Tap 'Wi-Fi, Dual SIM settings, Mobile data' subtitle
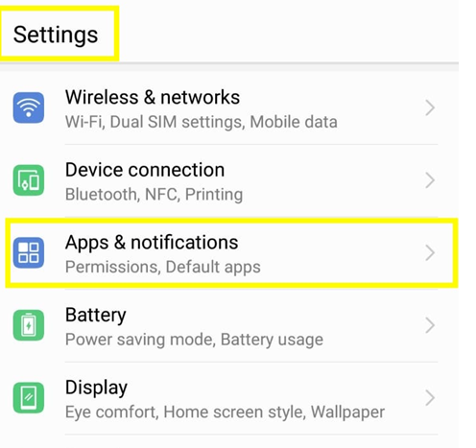The width and height of the screenshot is (476, 448). 202,122
